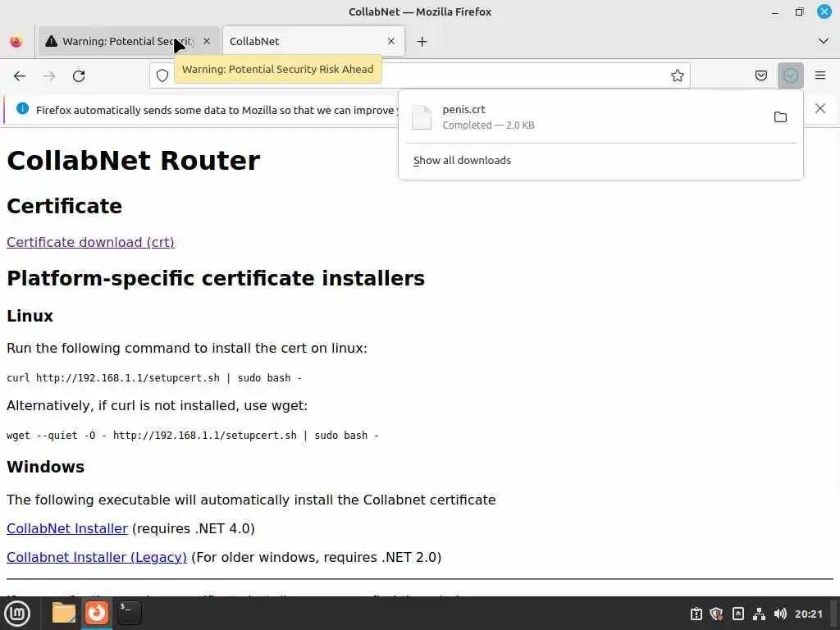This screenshot has width=840, height=630.
Task: Close the CollabNet tab
Action: [391, 41]
